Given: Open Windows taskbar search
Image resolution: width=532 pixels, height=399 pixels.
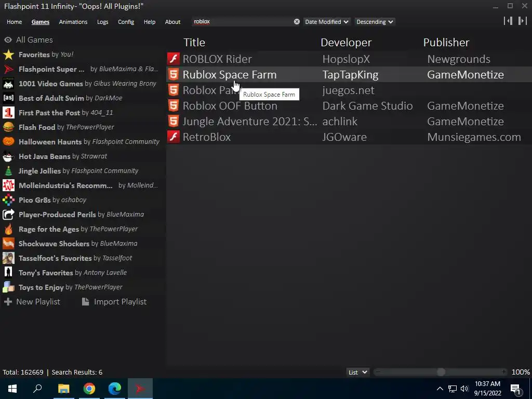Looking at the screenshot, I should coord(37,389).
